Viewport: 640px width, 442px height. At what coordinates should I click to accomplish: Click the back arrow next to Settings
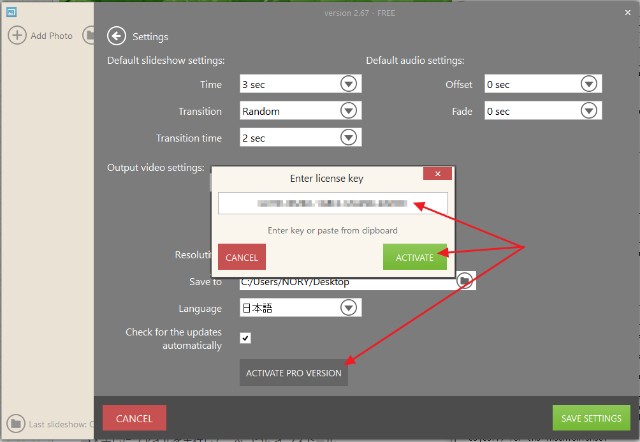pos(117,36)
